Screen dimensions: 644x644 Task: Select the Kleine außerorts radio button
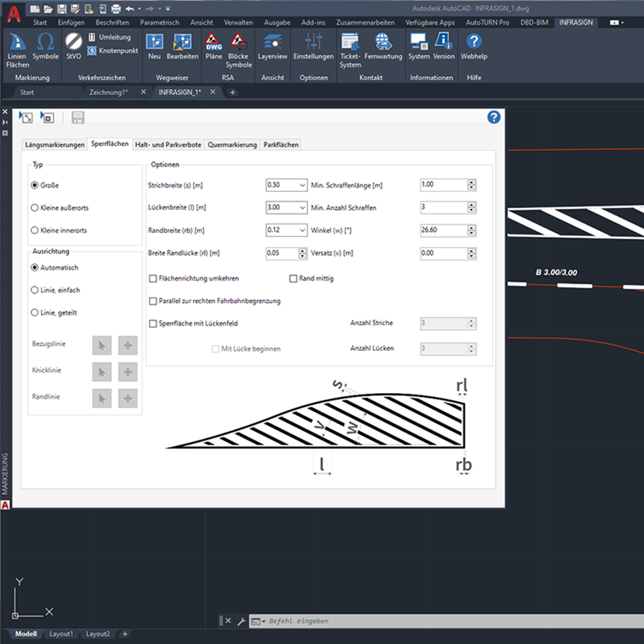point(35,208)
